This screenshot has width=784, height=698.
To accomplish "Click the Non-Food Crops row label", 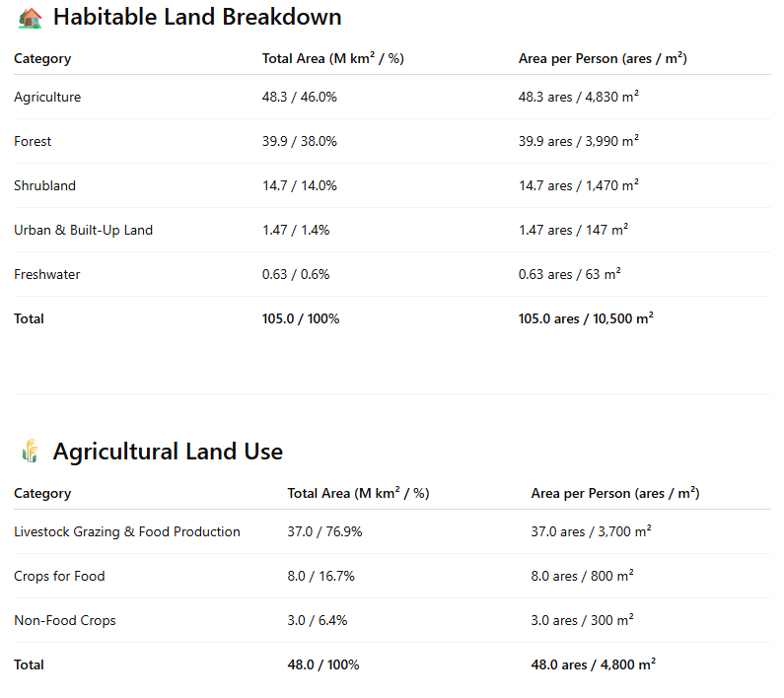I will [65, 620].
